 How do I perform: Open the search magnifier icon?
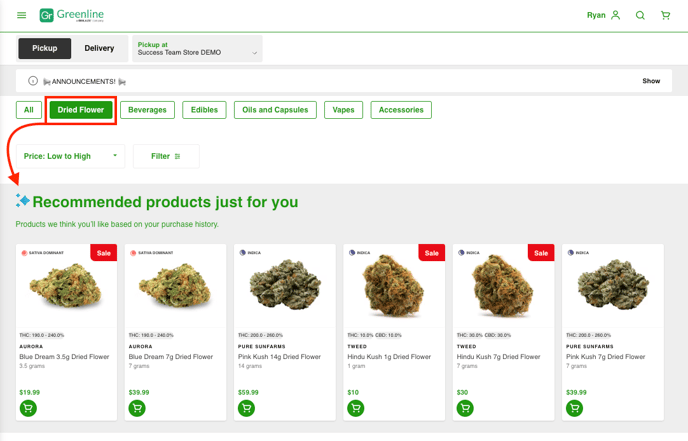tap(640, 15)
